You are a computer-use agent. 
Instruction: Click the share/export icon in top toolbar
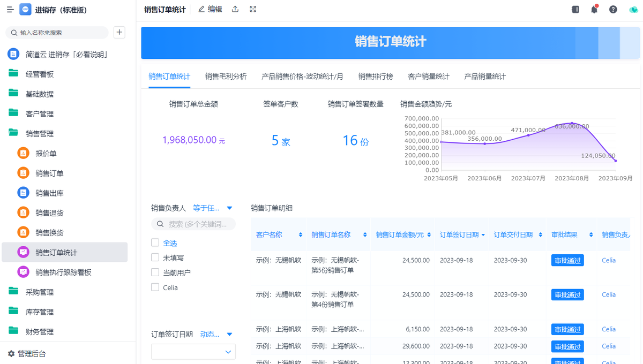point(235,9)
